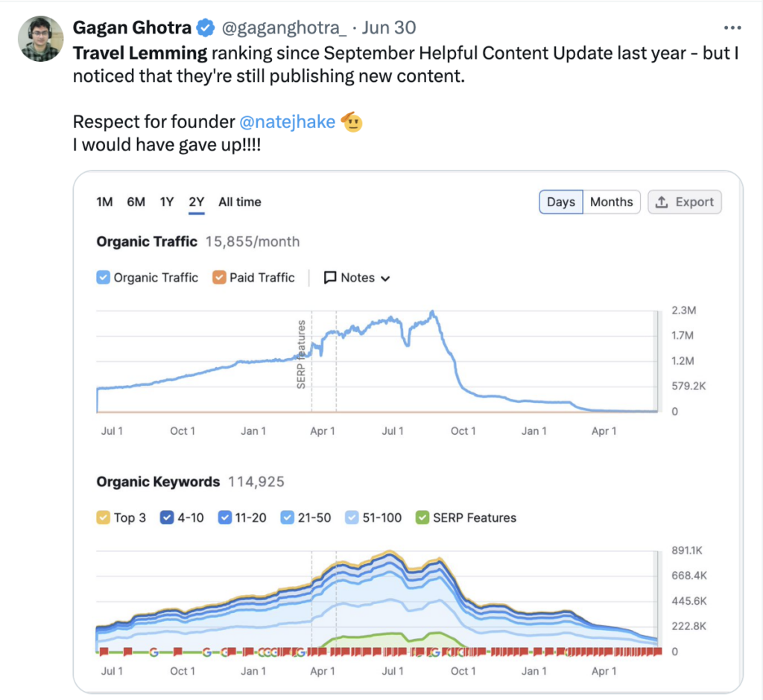Image resolution: width=763 pixels, height=700 pixels.
Task: Toggle the Organic Traffic checkbox
Action: point(104,278)
